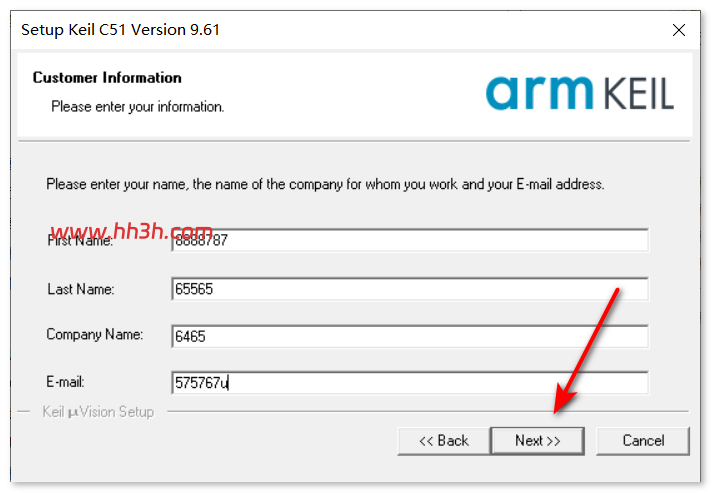The width and height of the screenshot is (712, 493).
Task: Click the 'Customer Information' heading
Action: click(x=107, y=78)
